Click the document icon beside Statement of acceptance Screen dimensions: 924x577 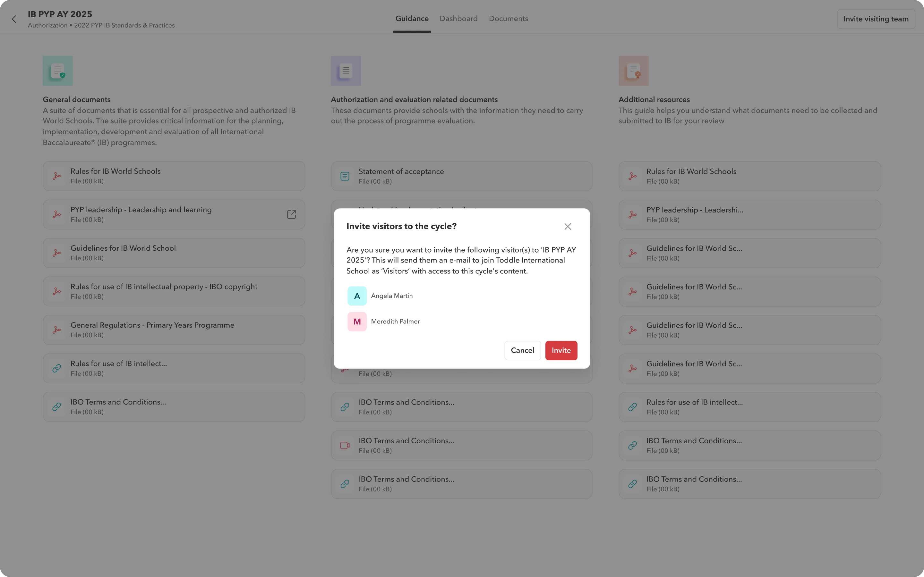344,176
